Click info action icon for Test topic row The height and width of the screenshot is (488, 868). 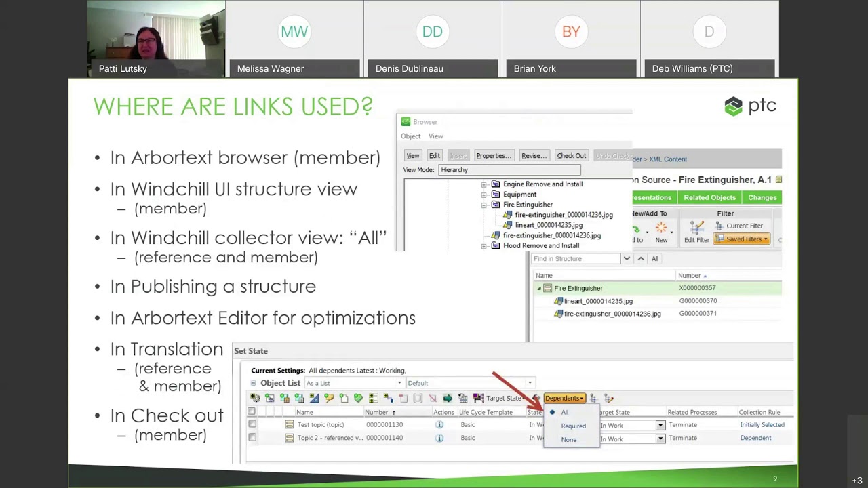pos(439,425)
